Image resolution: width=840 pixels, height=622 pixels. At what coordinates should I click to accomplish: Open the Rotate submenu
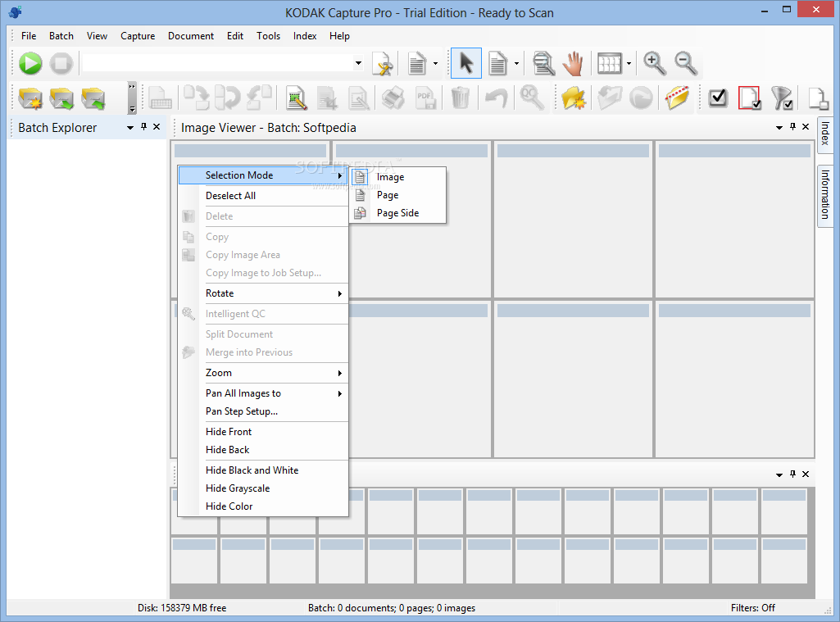pos(263,293)
